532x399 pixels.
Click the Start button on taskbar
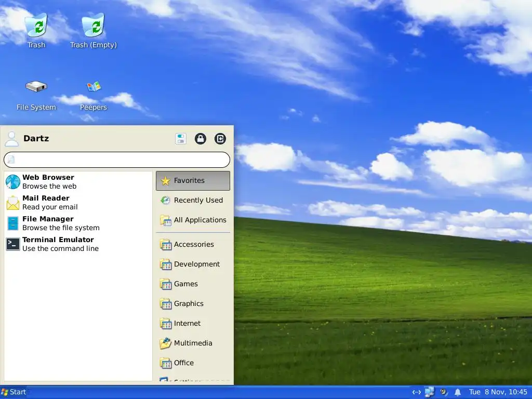pyautogui.click(x=14, y=392)
